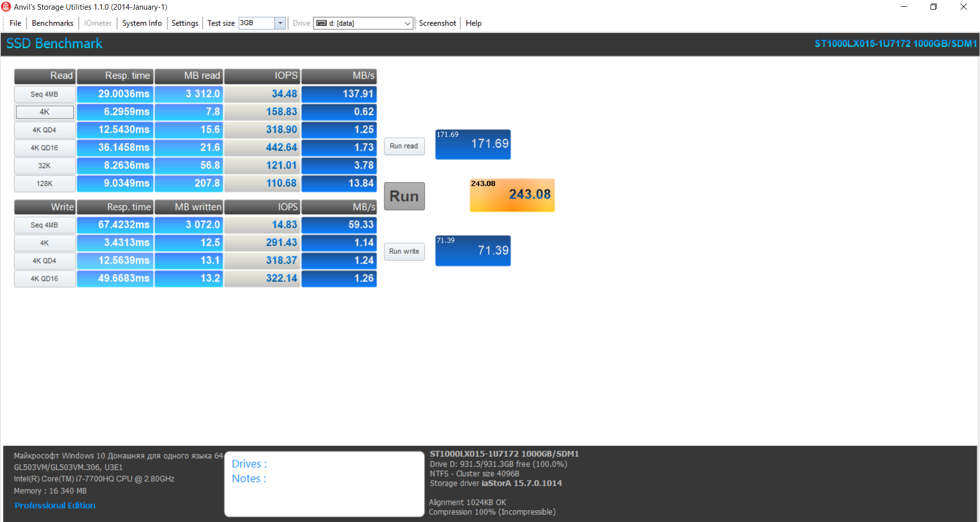Open the Benchmarks menu

(53, 23)
